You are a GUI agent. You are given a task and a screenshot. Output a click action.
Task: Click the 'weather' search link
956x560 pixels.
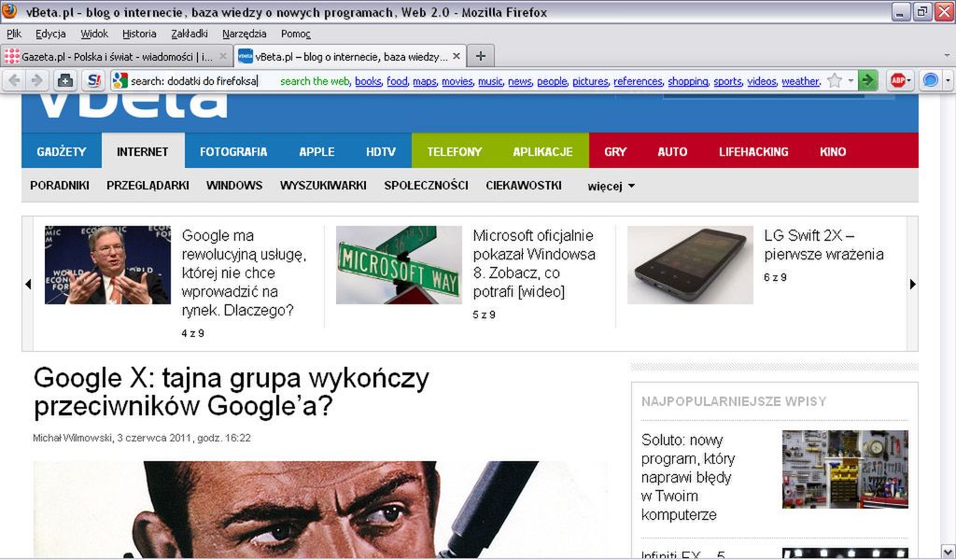coord(801,81)
